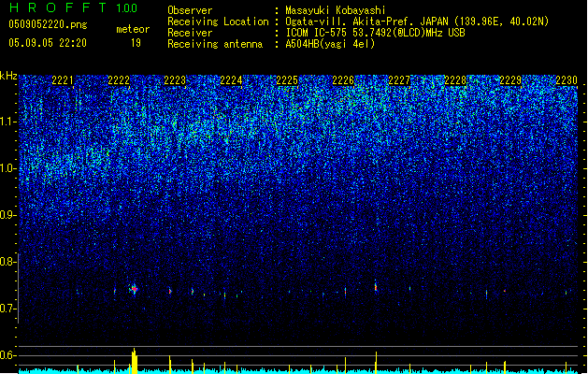
Task: Click observer name Masayuki Kobayashi
Action: click(336, 10)
